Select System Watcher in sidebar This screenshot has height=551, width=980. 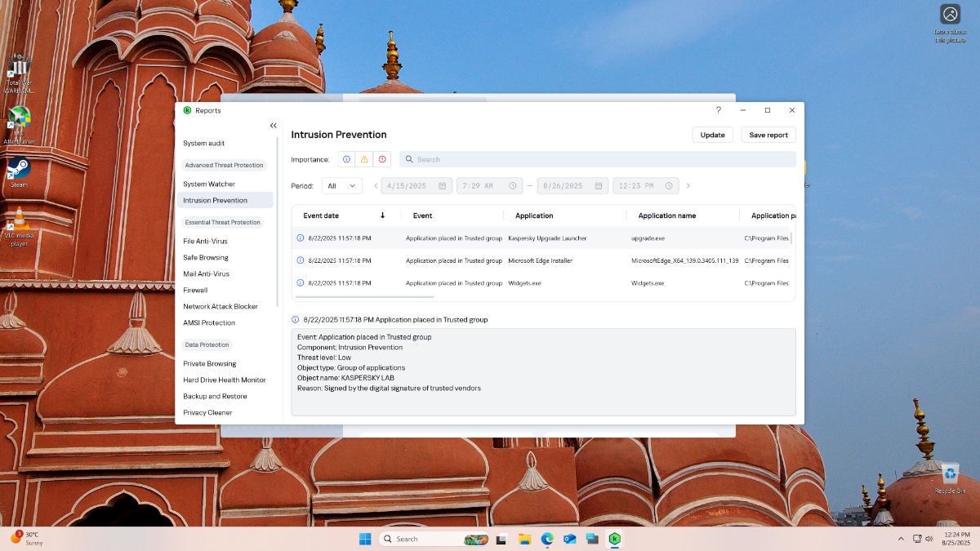point(209,184)
